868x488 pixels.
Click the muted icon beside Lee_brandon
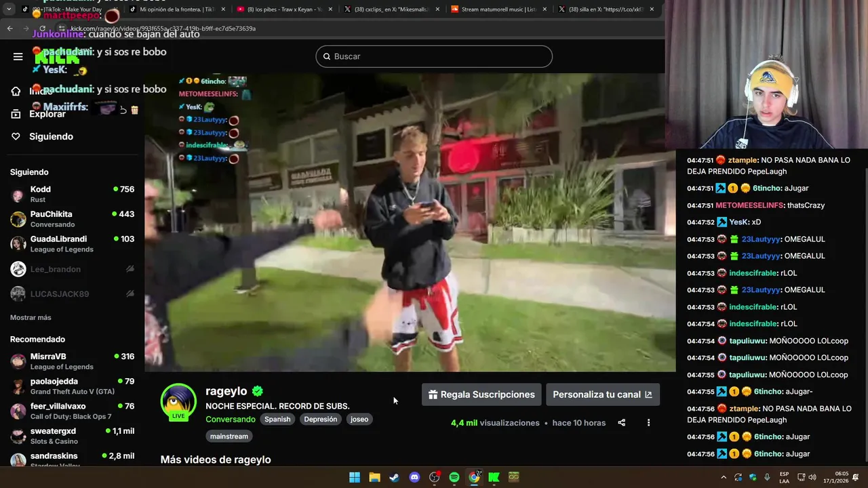[130, 269]
